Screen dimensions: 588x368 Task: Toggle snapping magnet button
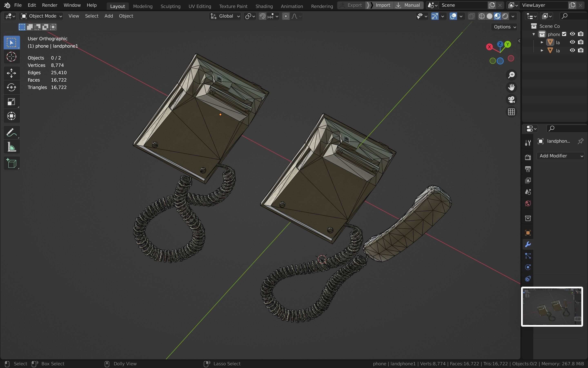tap(262, 16)
